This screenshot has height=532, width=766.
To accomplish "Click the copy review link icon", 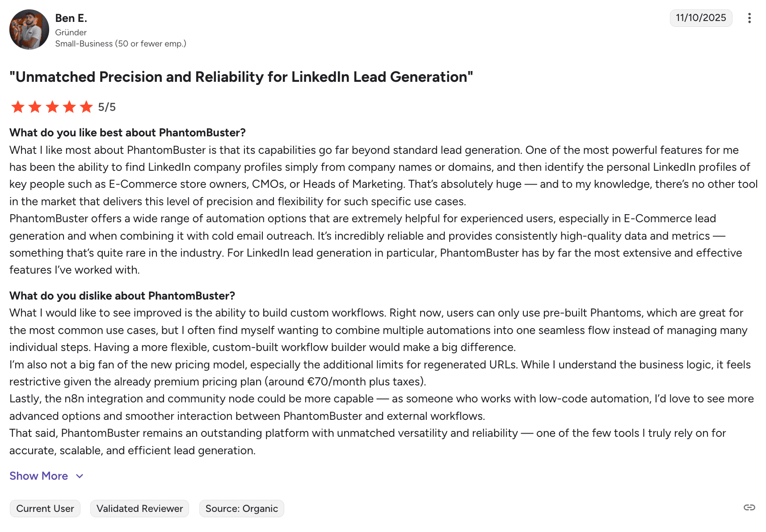I will tap(749, 507).
